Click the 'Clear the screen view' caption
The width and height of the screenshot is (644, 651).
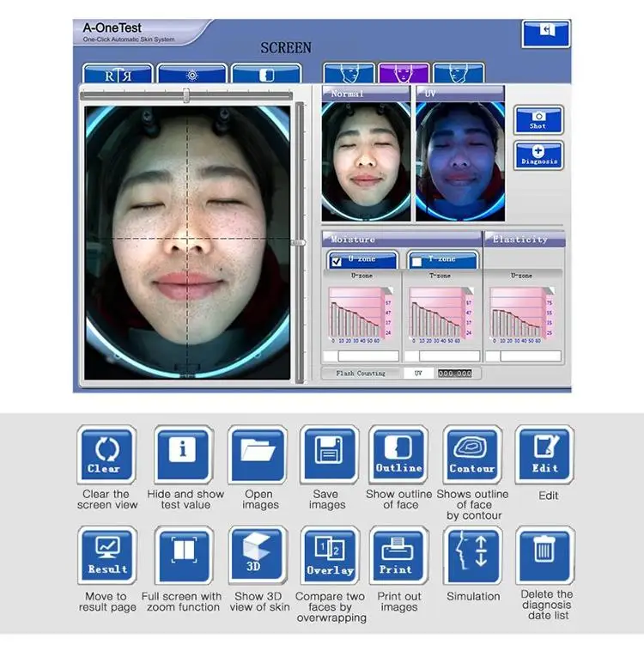[107, 500]
